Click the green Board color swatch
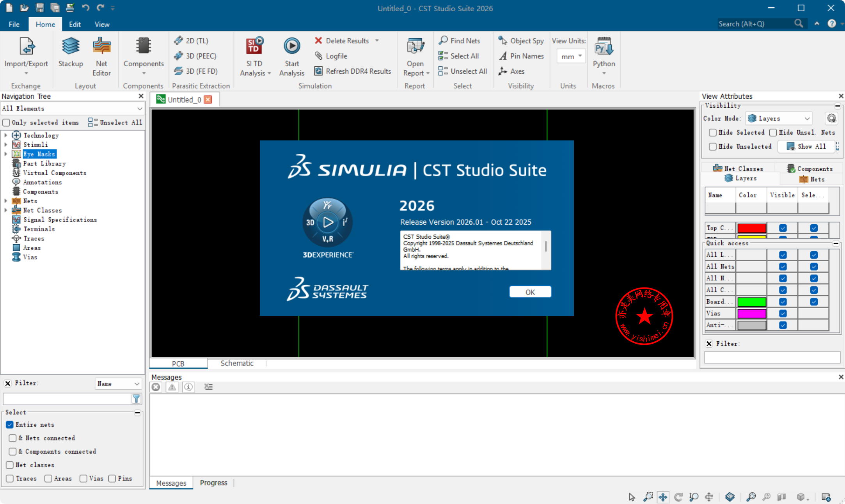845x504 pixels. pyautogui.click(x=751, y=302)
